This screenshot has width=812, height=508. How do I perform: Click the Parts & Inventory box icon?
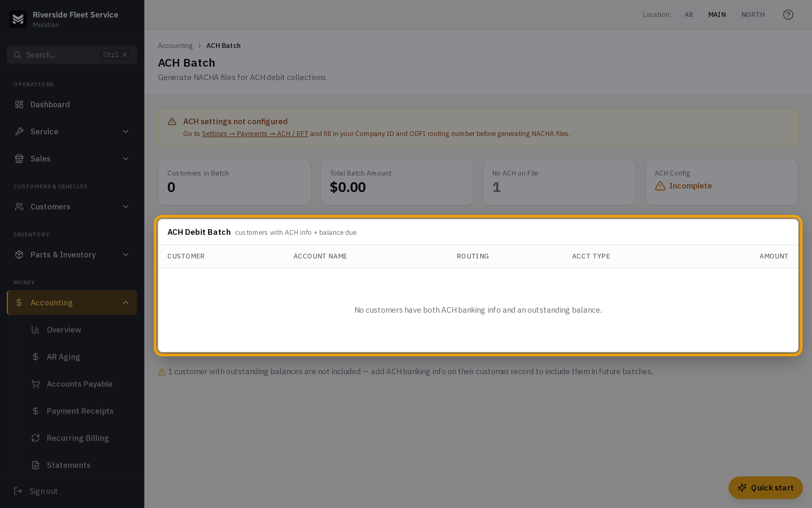pos(19,255)
